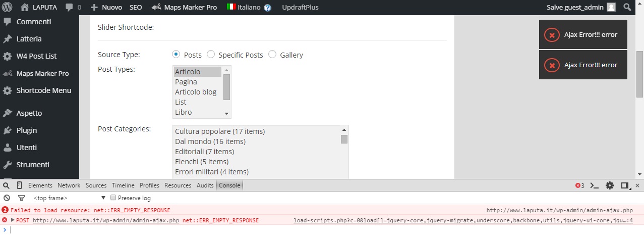Open the top frame dropdown in console

tap(70, 198)
